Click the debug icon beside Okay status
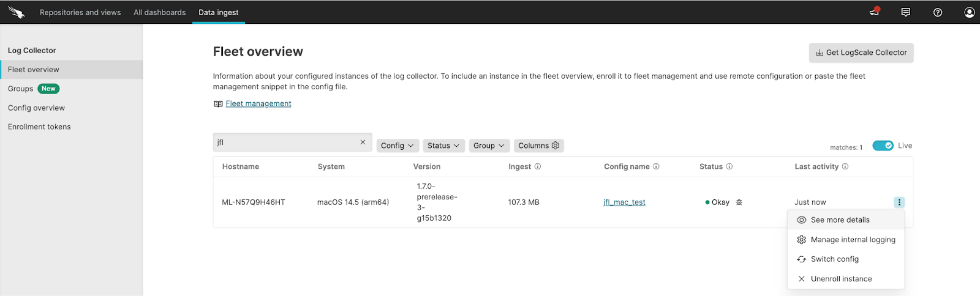 pyautogui.click(x=739, y=202)
